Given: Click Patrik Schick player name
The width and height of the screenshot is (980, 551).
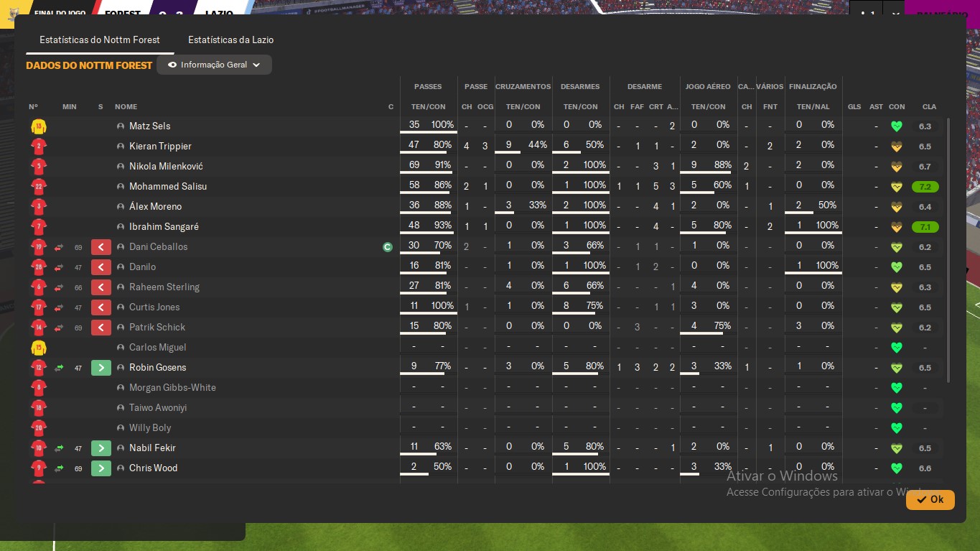Looking at the screenshot, I should point(157,328).
